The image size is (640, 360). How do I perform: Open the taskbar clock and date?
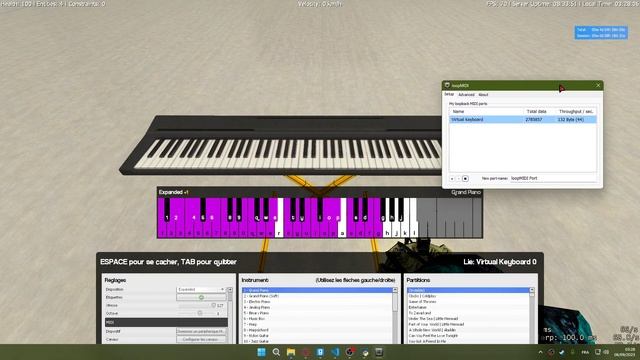pyautogui.click(x=624, y=352)
